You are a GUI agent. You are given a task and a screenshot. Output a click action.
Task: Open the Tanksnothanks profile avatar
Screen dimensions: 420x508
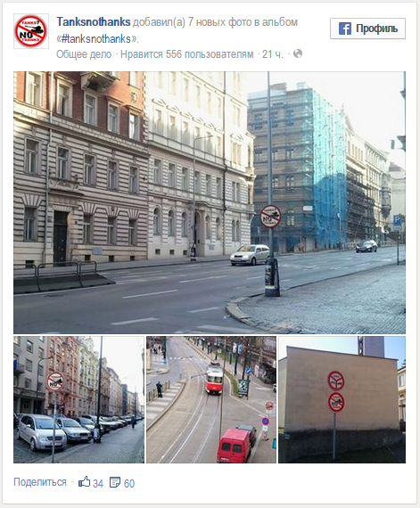pyautogui.click(x=31, y=31)
